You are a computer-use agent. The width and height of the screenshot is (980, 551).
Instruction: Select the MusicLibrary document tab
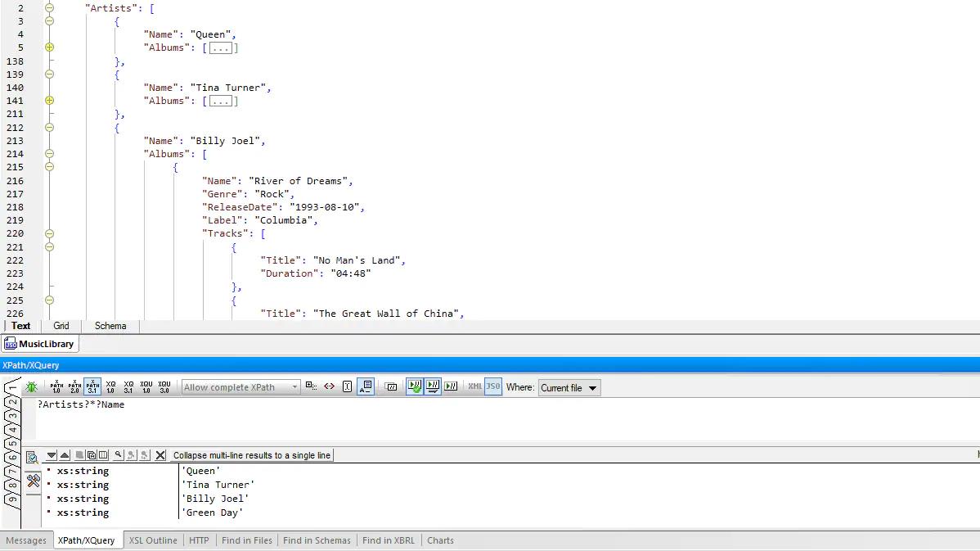point(40,344)
